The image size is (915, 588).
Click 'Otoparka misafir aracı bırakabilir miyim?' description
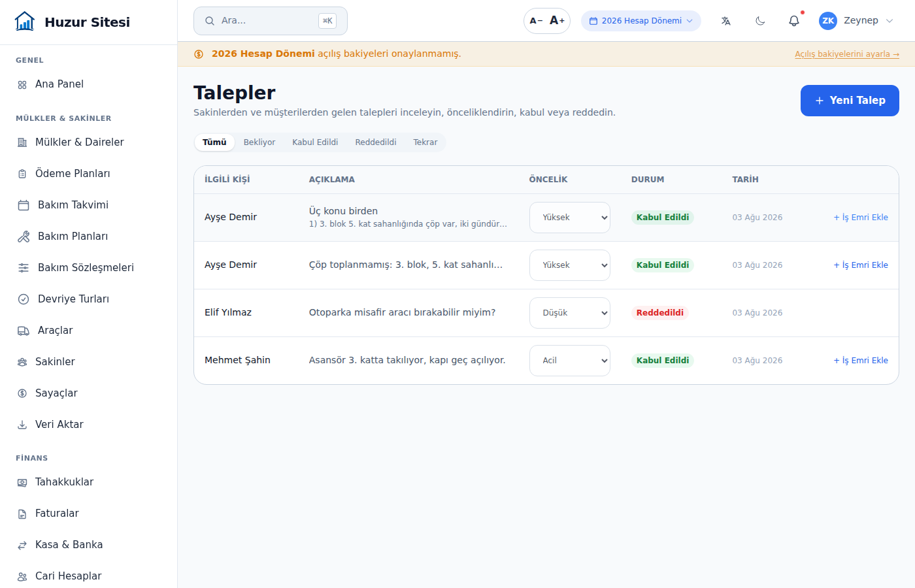(x=402, y=313)
